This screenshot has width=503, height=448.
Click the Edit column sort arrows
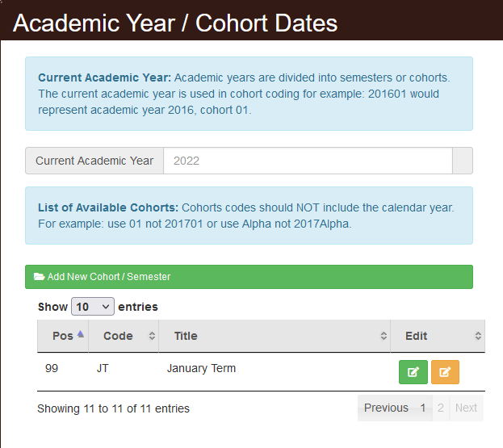(x=478, y=336)
